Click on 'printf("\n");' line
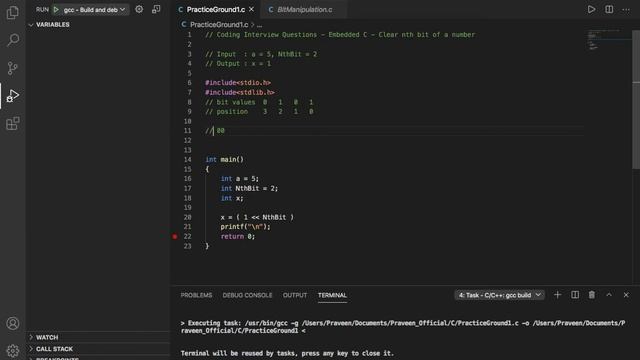Viewport: 640px width, 360px height. coord(245,227)
